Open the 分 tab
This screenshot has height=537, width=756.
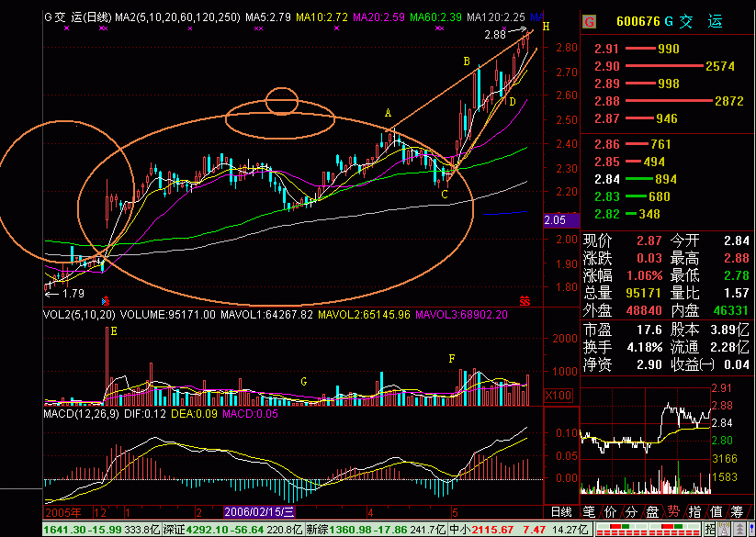[631, 511]
